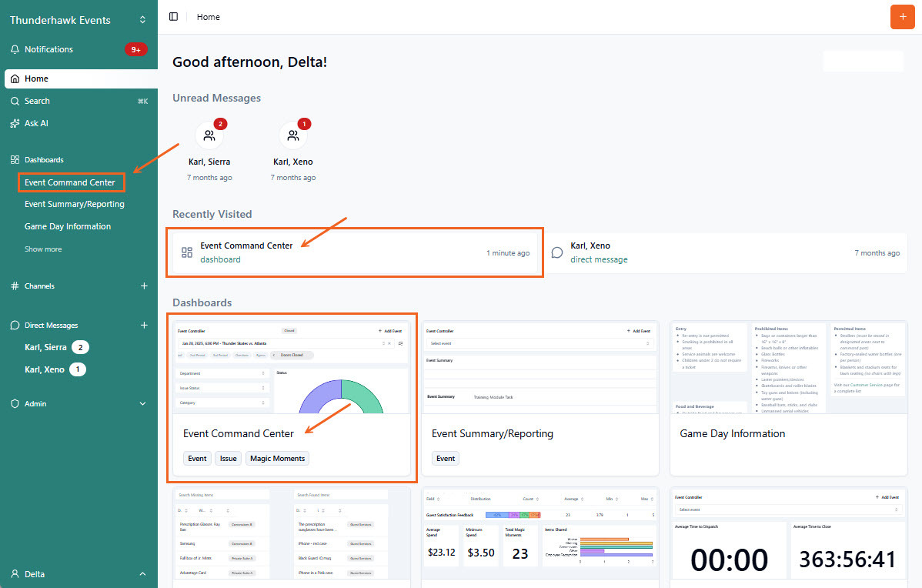Screen dimensions: 922x588
Task: Start new direct message with plus icon
Action: (x=144, y=325)
